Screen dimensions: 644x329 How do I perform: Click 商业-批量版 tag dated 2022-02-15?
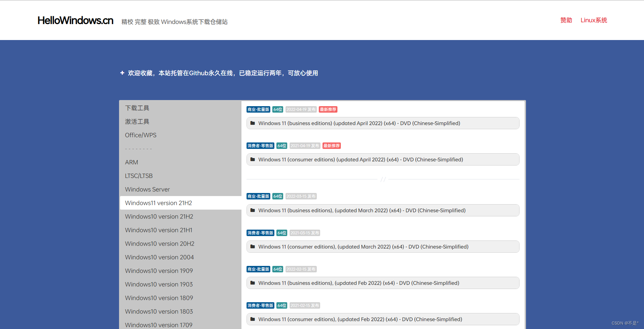coord(258,269)
